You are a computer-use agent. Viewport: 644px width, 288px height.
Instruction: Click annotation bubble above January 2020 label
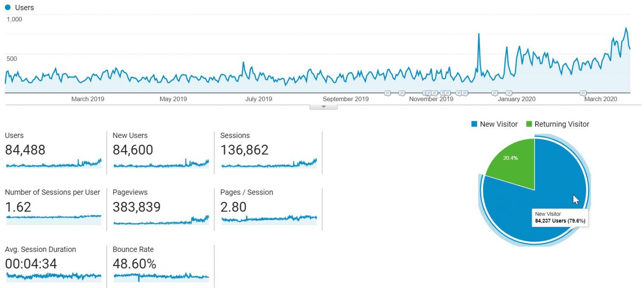click(509, 93)
